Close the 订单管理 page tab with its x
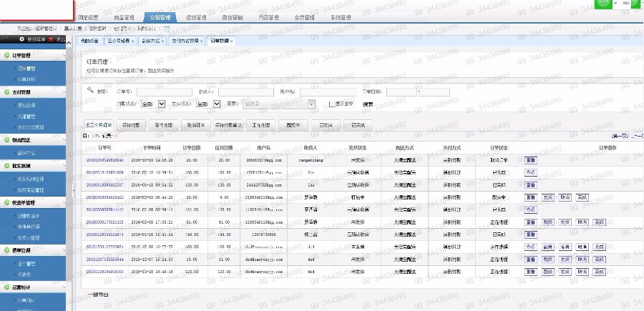Viewport: 644px width, 311px height. pyautogui.click(x=232, y=41)
